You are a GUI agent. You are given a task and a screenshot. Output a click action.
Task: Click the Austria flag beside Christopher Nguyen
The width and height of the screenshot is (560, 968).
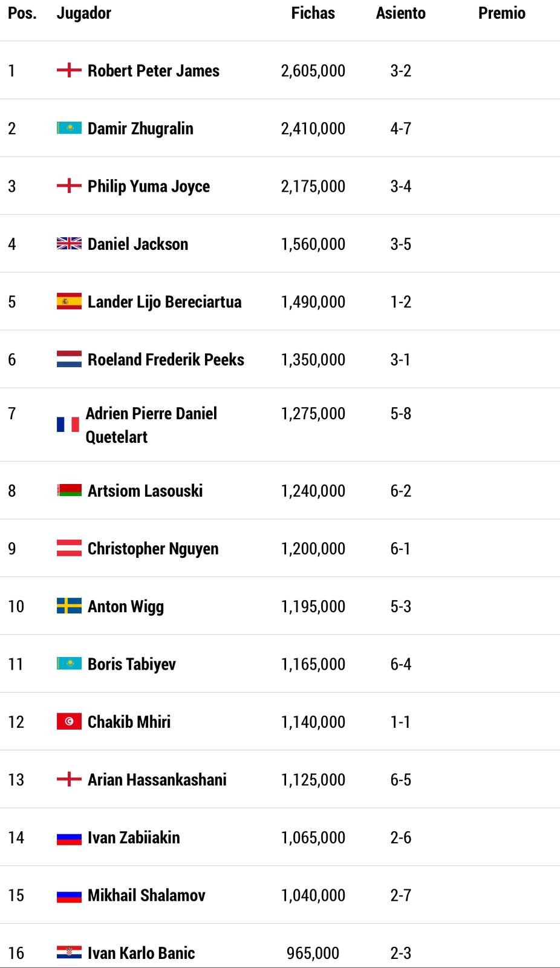point(69,548)
